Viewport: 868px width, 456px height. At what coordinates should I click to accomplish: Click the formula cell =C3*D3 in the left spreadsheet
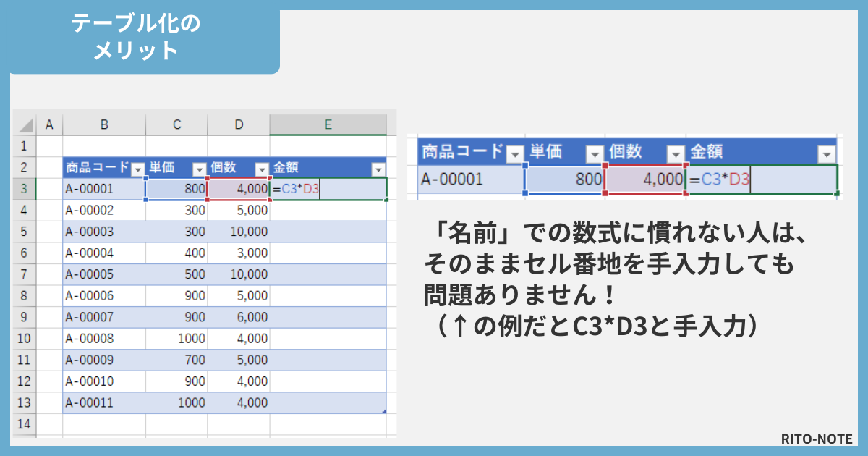(328, 190)
